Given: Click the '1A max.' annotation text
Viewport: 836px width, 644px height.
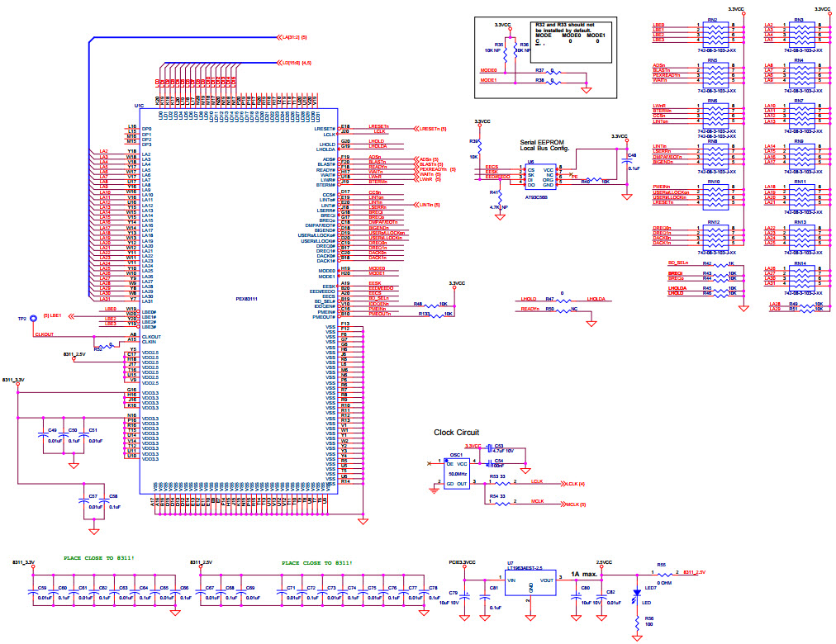Looking at the screenshot, I should click(x=584, y=572).
